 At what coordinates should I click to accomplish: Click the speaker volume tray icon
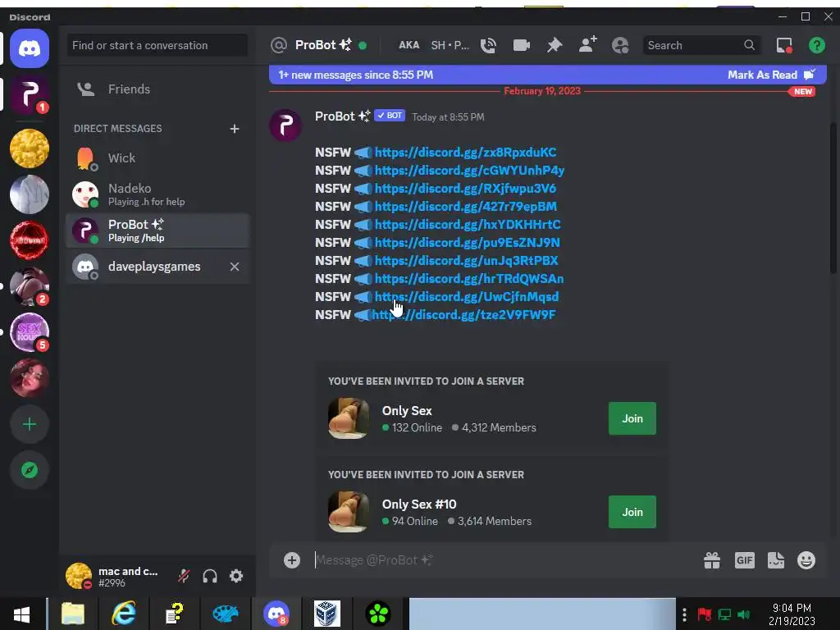click(x=743, y=614)
